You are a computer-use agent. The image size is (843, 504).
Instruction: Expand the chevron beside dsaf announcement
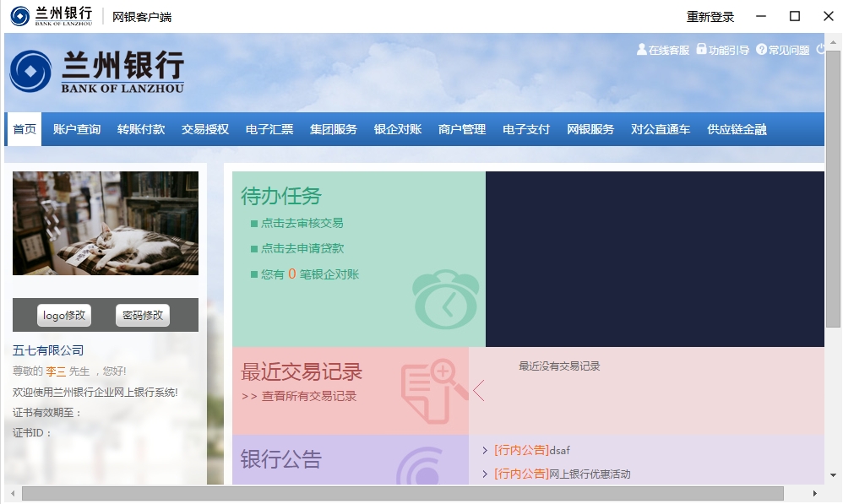point(485,450)
